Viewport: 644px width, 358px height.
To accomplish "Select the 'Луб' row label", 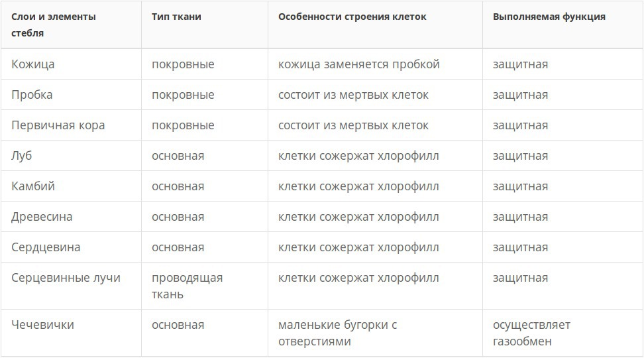I will point(22,156).
